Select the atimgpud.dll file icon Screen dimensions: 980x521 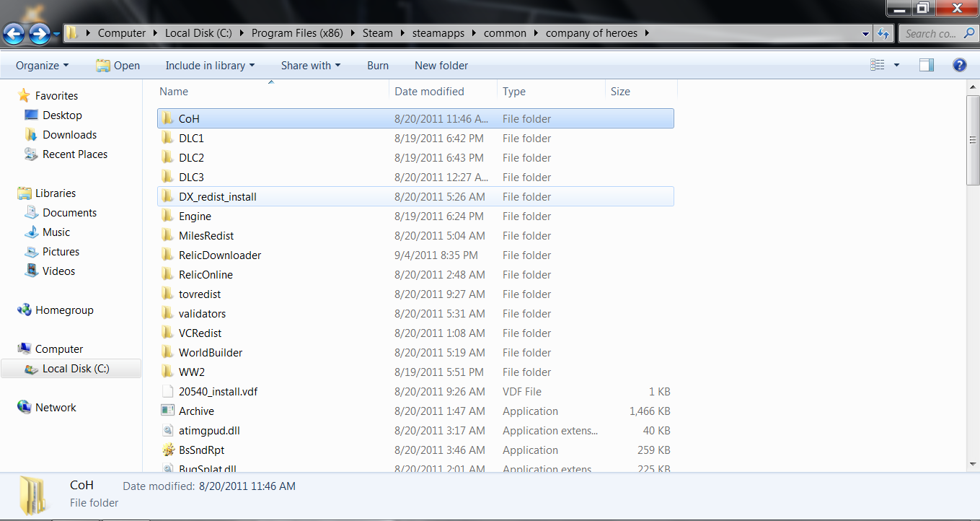pos(167,430)
